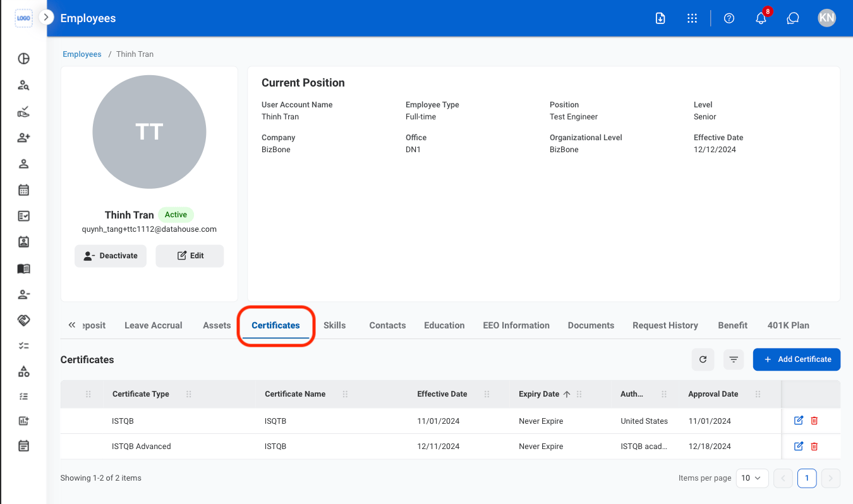Switch to the Skills tab
Image resolution: width=853 pixels, height=504 pixels.
[334, 325]
